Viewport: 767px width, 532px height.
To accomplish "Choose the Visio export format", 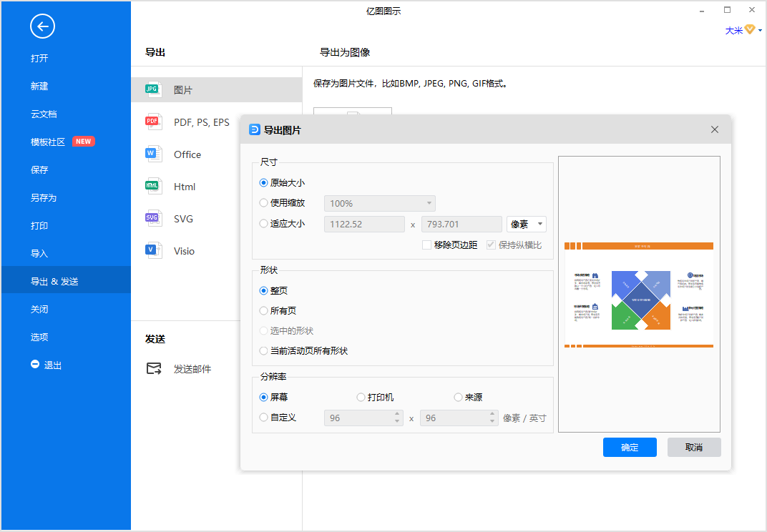I will pos(185,251).
